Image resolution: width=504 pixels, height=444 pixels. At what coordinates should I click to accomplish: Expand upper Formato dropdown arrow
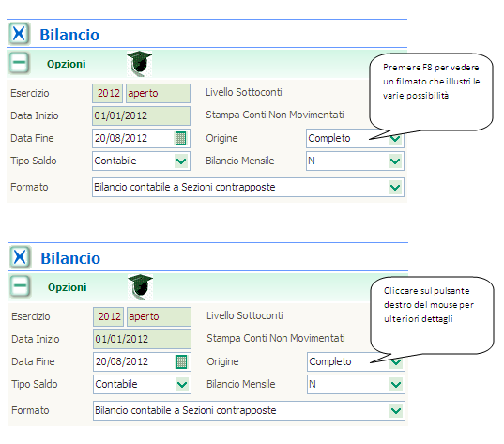[395, 188]
